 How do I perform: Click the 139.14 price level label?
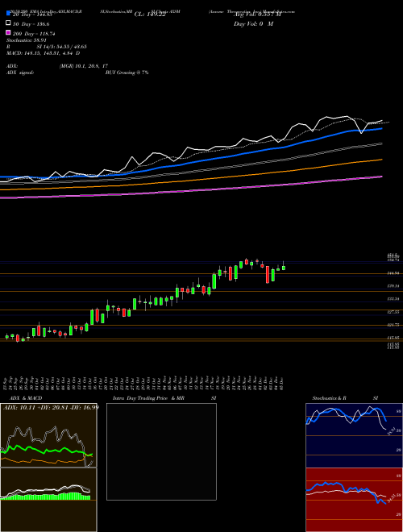tap(393, 286)
